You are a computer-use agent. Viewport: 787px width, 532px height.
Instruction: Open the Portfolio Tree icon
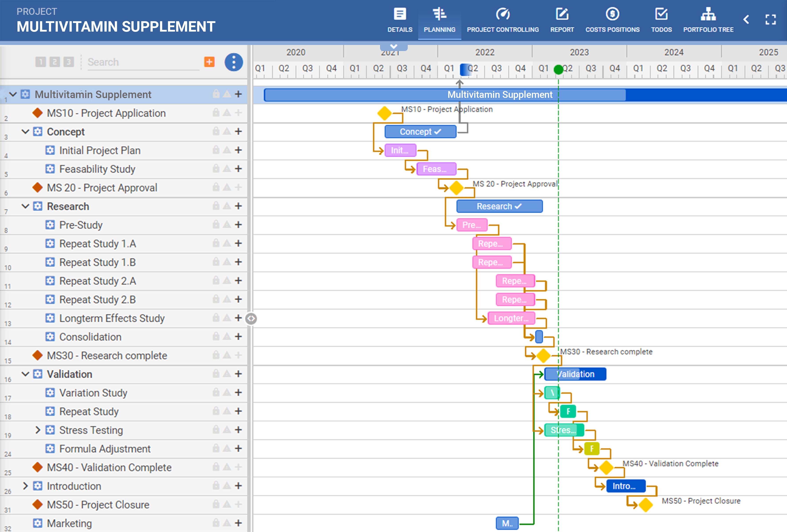click(x=708, y=14)
